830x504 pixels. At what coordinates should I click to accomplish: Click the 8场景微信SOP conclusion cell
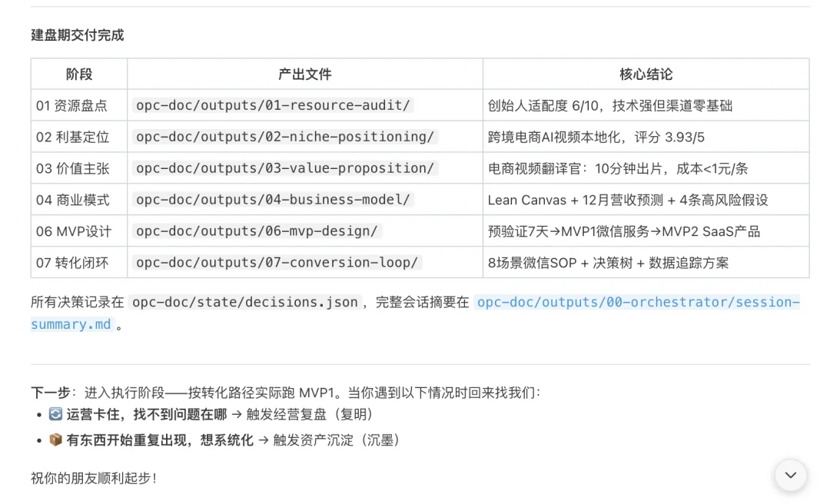(646, 263)
